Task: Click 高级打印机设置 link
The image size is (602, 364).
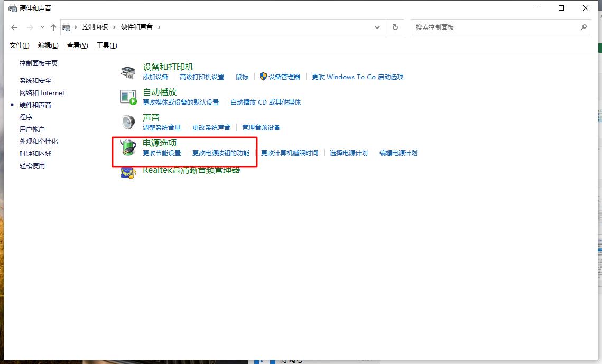Action: 202,77
